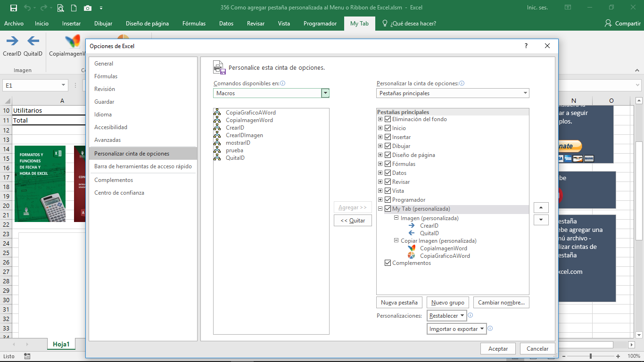
Task: Uncheck the Dibujar tab checkbox
Action: click(388, 146)
